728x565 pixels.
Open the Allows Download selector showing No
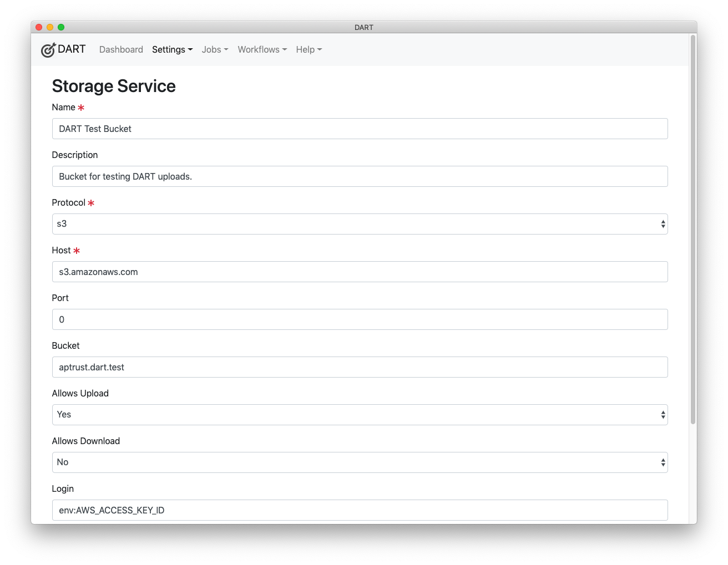360,462
